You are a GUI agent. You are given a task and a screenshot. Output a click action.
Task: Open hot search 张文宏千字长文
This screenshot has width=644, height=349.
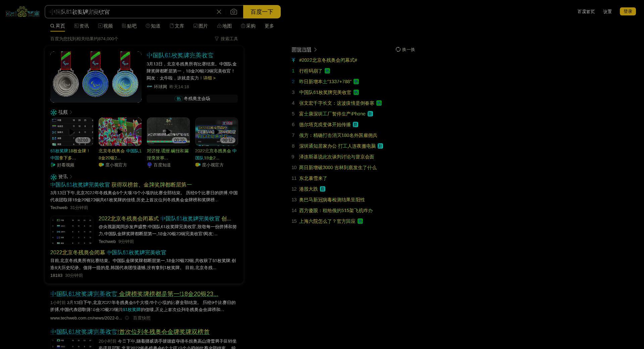click(337, 103)
